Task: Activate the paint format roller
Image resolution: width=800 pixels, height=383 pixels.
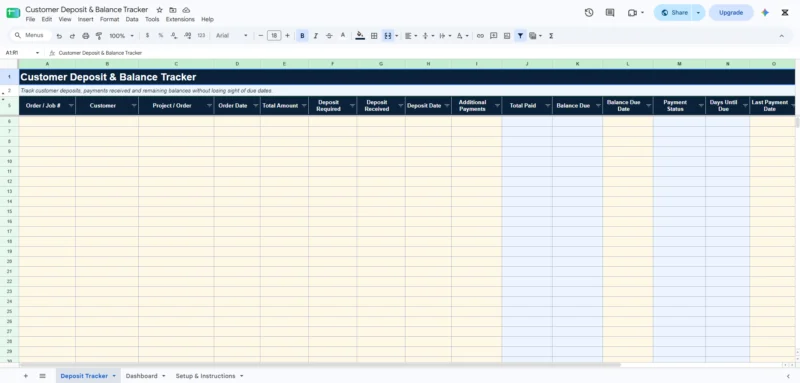Action: coord(99,36)
